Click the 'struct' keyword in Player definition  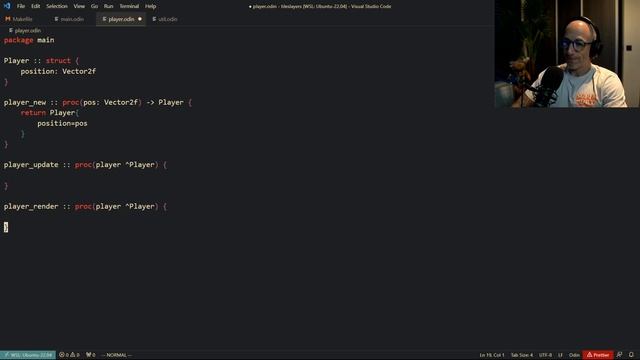tap(58, 60)
